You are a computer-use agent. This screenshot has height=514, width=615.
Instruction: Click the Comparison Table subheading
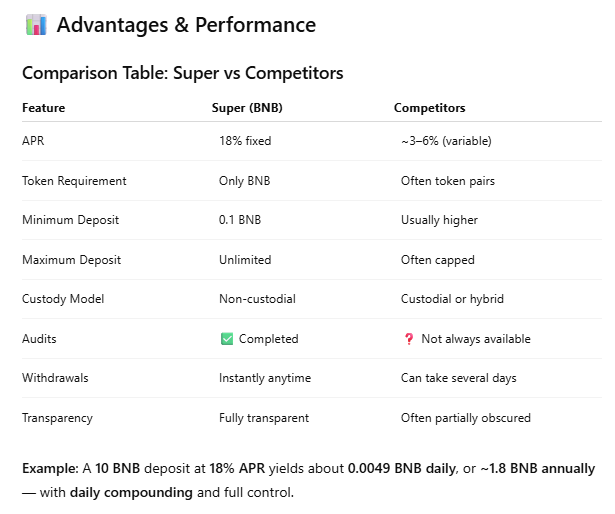pos(183,73)
